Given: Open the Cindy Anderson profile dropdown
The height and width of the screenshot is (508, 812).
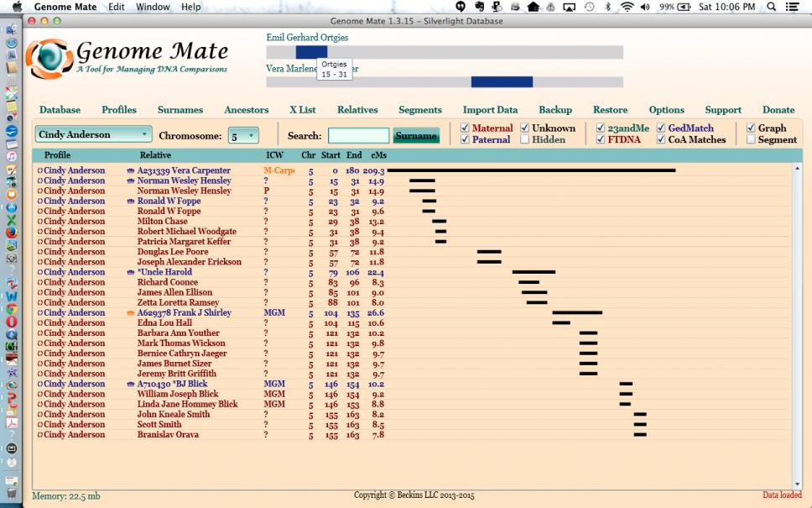Looking at the screenshot, I should [x=93, y=134].
